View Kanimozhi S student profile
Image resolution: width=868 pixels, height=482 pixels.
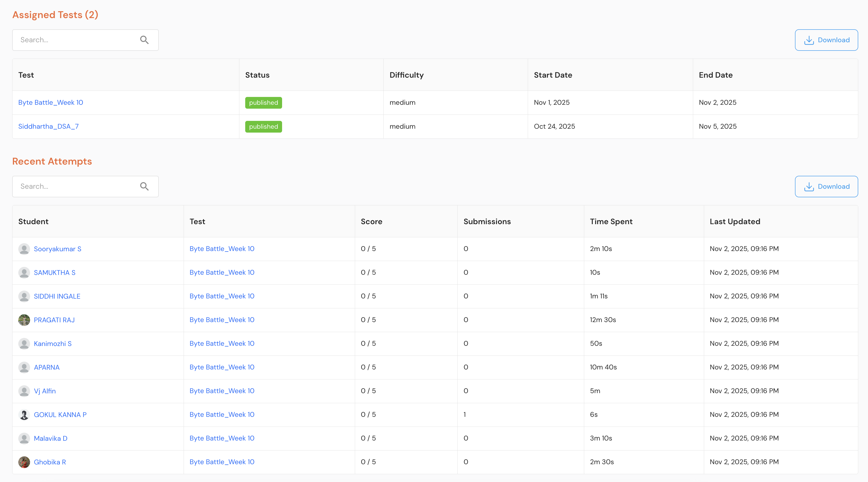(53, 344)
